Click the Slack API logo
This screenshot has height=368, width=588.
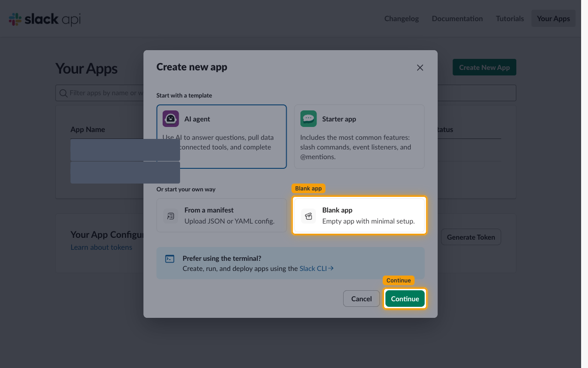click(x=45, y=19)
